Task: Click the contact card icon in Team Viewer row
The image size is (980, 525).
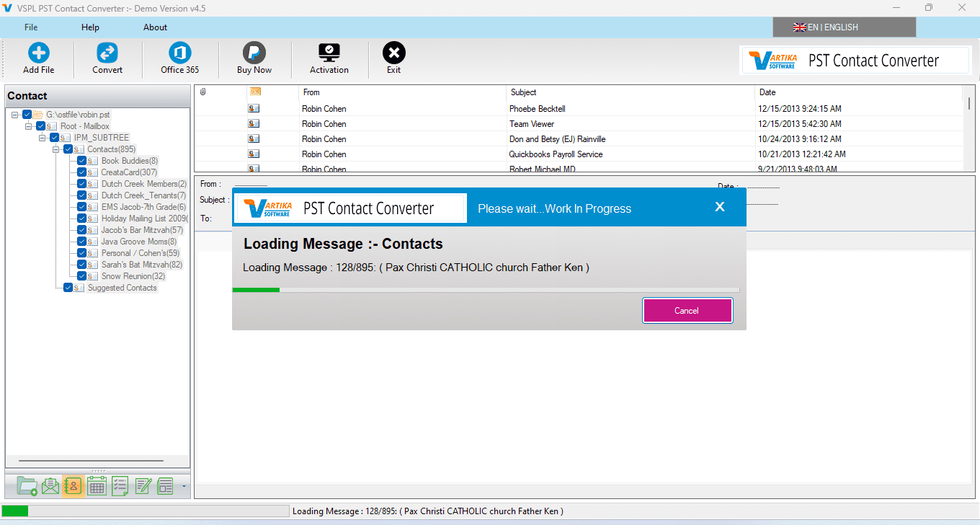Action: click(x=254, y=123)
